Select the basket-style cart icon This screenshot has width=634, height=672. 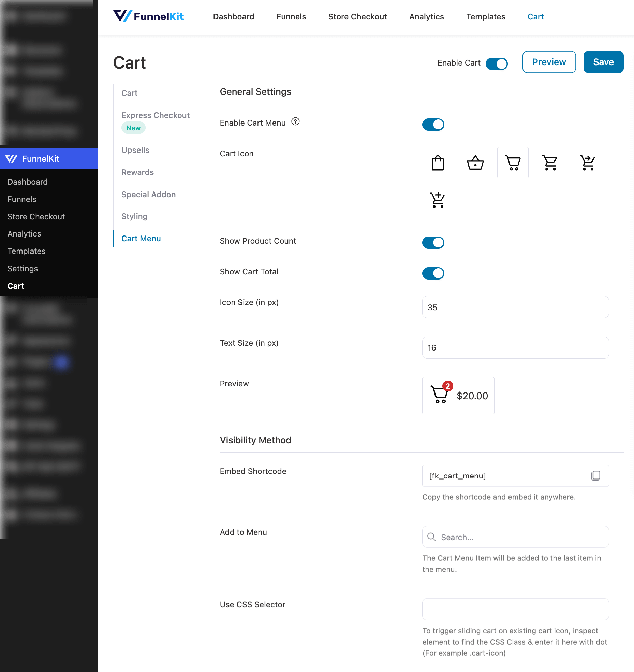[x=475, y=163]
